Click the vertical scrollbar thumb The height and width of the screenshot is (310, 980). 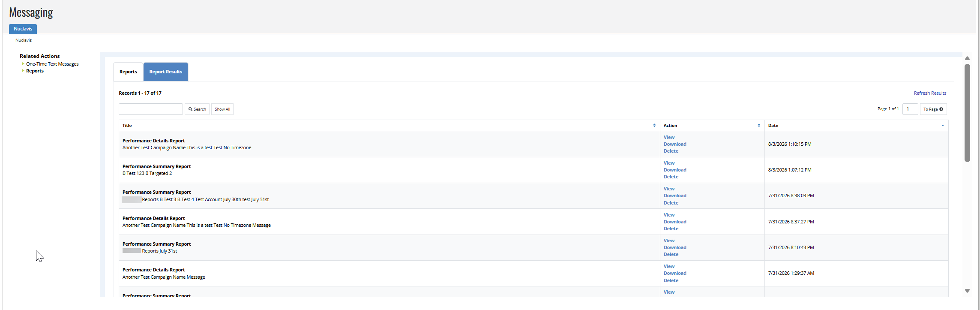(x=967, y=113)
